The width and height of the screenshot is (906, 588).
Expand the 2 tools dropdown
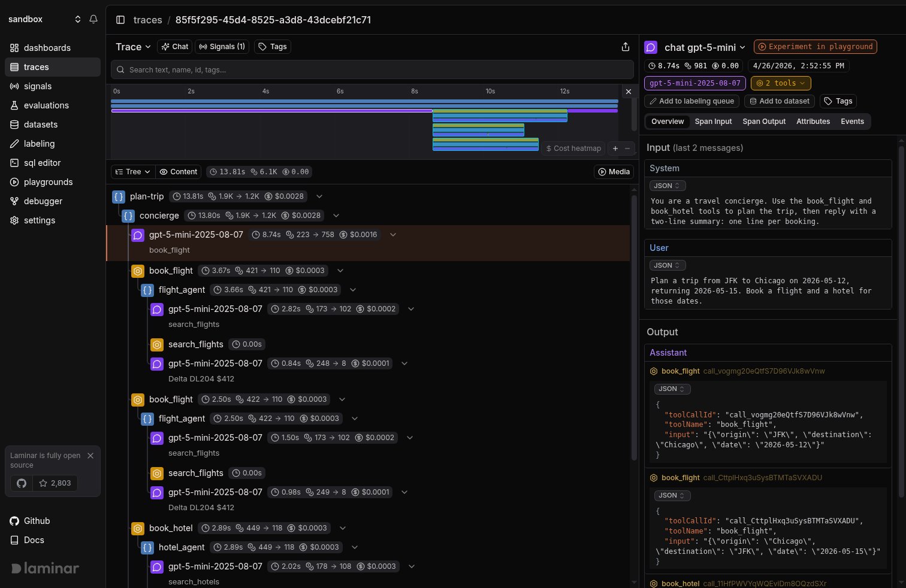[780, 83]
